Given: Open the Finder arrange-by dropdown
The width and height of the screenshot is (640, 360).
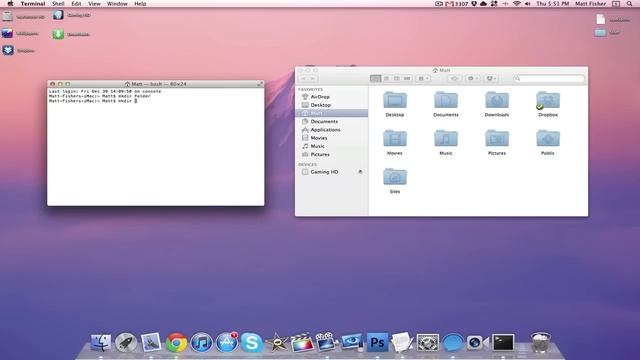Looking at the screenshot, I should (424, 78).
